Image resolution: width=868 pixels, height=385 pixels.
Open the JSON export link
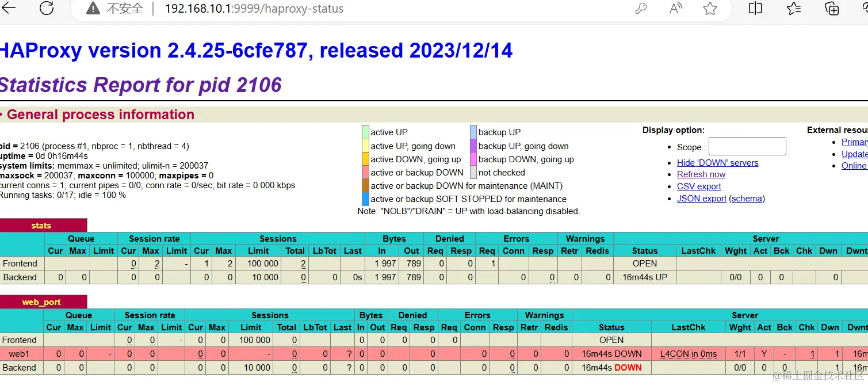click(702, 199)
